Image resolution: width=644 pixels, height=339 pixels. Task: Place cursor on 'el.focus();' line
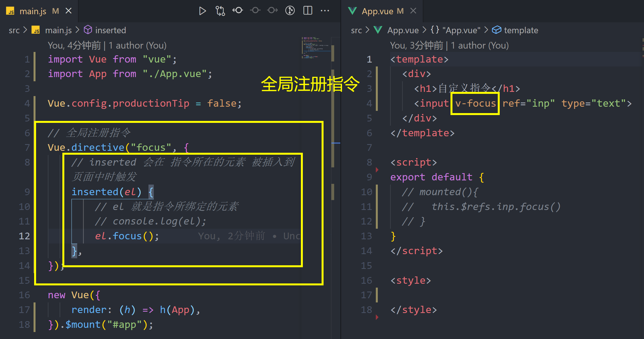(127, 236)
